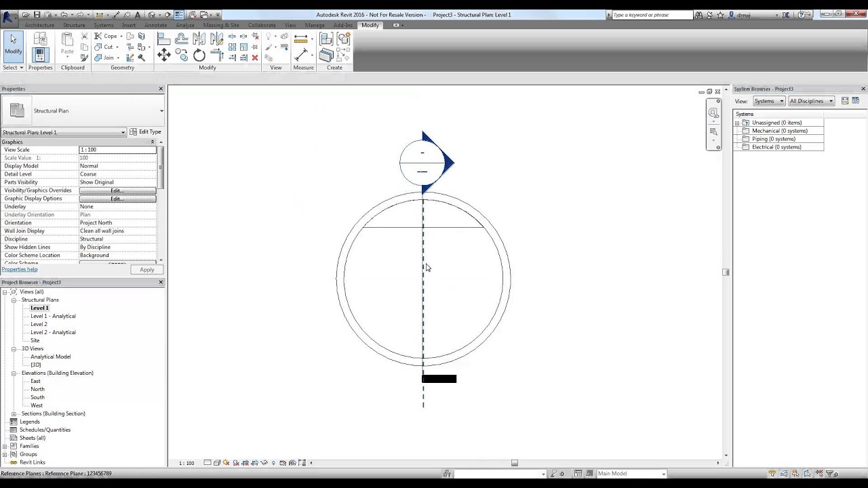The image size is (868, 488).
Task: Collapse the Structural Plans branch
Action: pyautogui.click(x=14, y=300)
